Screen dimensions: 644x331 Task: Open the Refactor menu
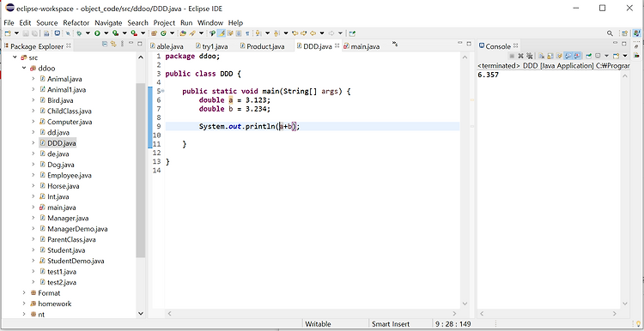[x=76, y=23]
